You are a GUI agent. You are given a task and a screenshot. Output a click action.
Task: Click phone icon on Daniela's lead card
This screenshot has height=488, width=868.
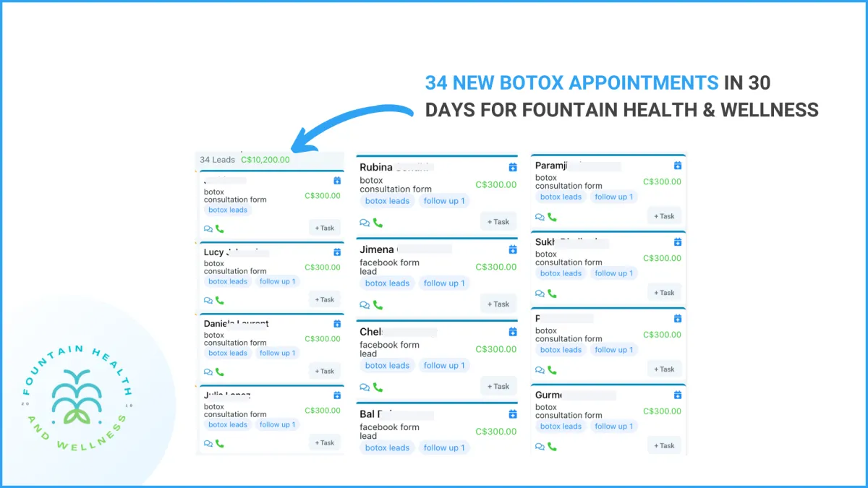click(220, 372)
